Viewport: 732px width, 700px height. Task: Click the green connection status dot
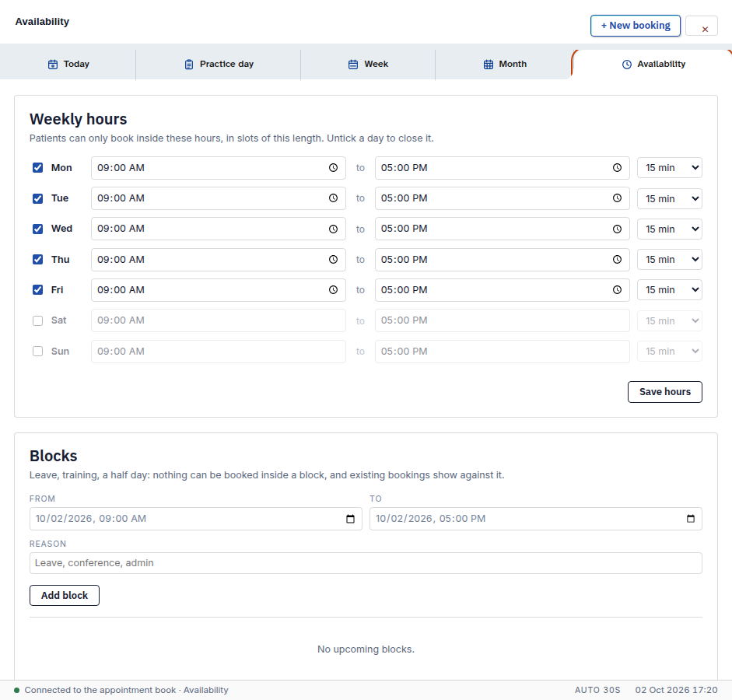coord(17,690)
